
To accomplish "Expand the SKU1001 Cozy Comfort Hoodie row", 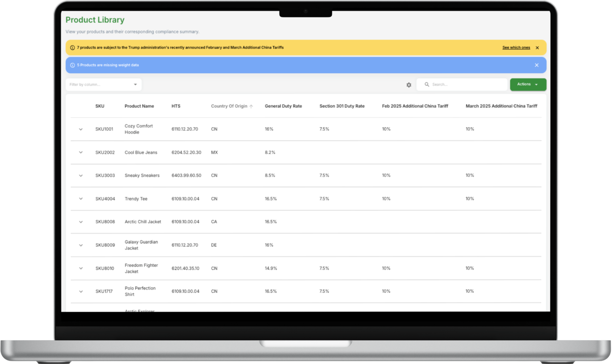I will 81,129.
